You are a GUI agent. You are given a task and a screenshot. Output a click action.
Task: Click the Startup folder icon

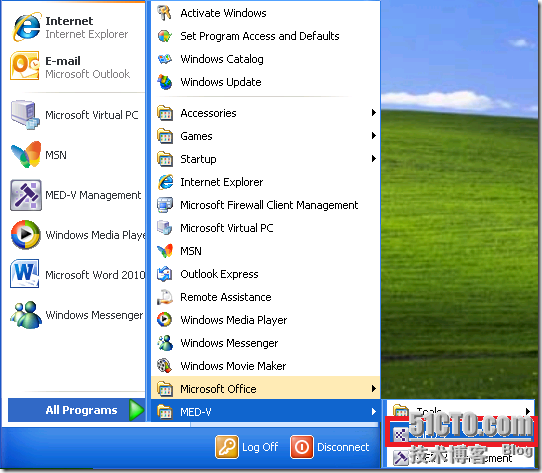click(x=165, y=159)
